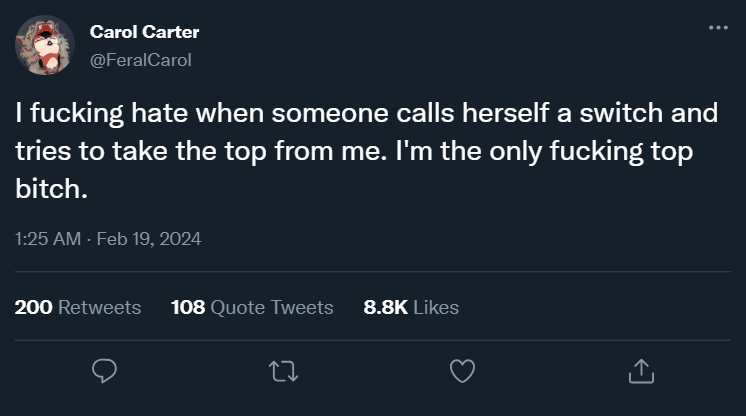
Task: Open the Quote Tweets label list
Action: 272,307
